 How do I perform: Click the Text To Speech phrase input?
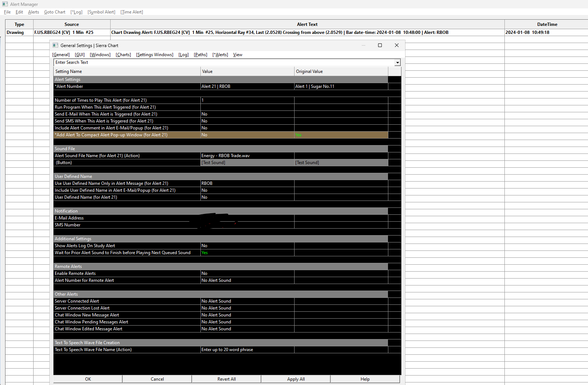[247, 350]
